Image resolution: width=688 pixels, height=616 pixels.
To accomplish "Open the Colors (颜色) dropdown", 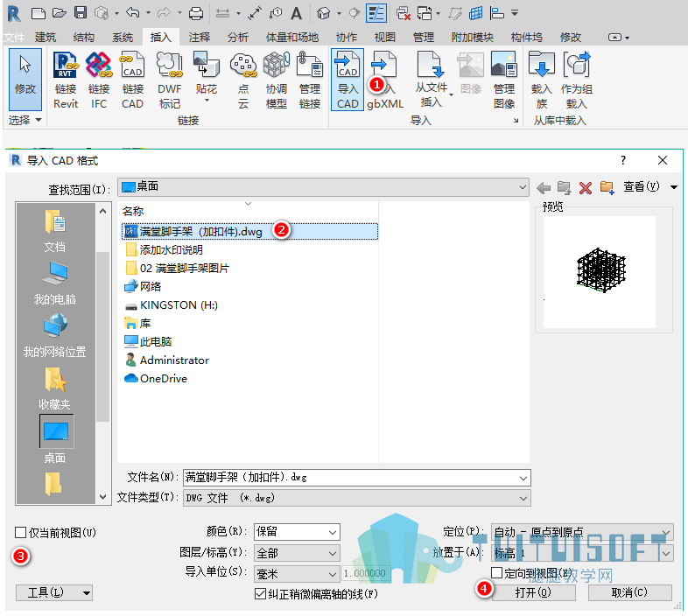I will (x=297, y=532).
